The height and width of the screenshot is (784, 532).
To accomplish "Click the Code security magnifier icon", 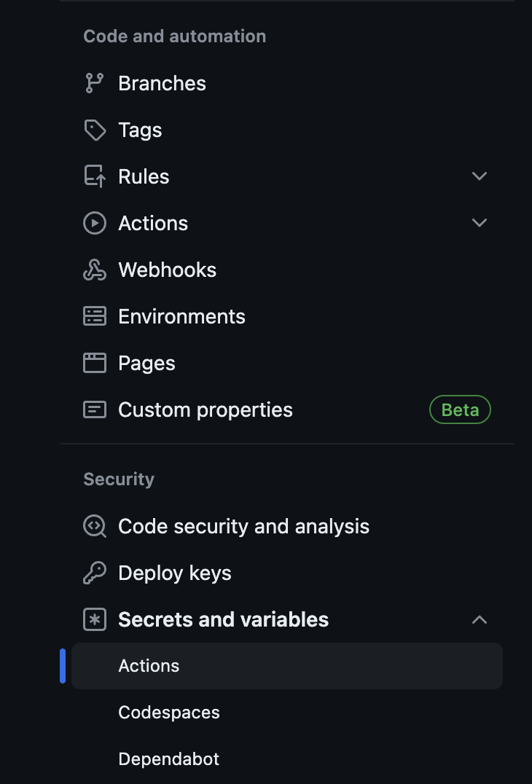I will tap(95, 526).
